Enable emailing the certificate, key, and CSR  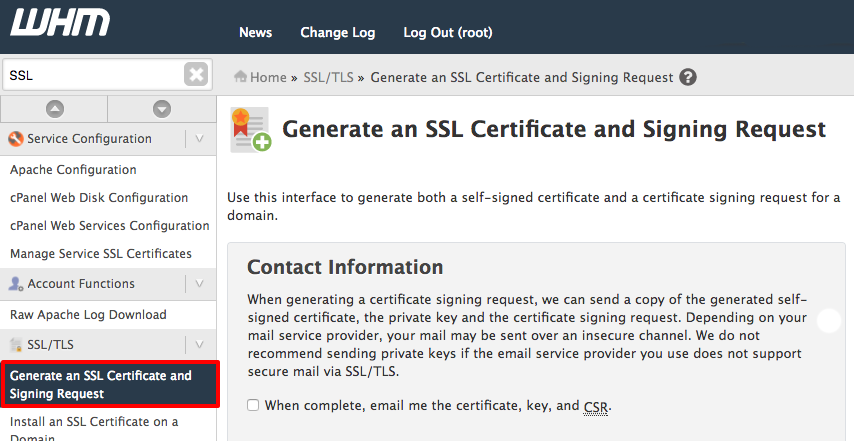point(253,405)
